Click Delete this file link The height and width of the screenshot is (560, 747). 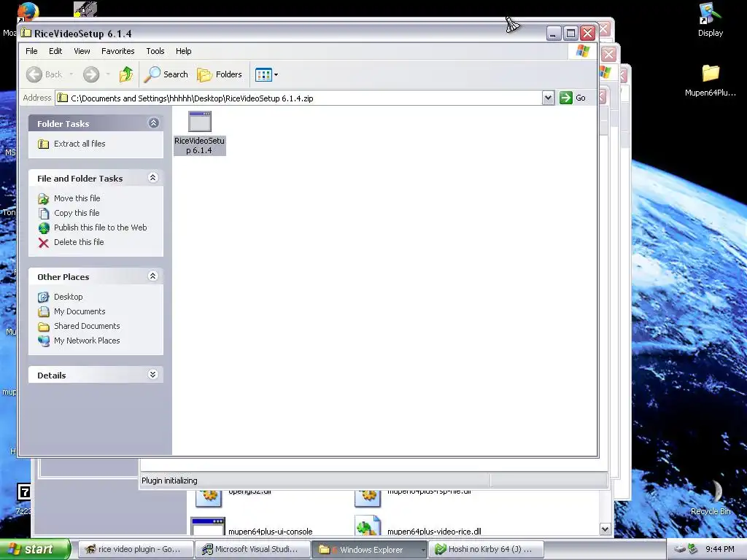(x=79, y=242)
